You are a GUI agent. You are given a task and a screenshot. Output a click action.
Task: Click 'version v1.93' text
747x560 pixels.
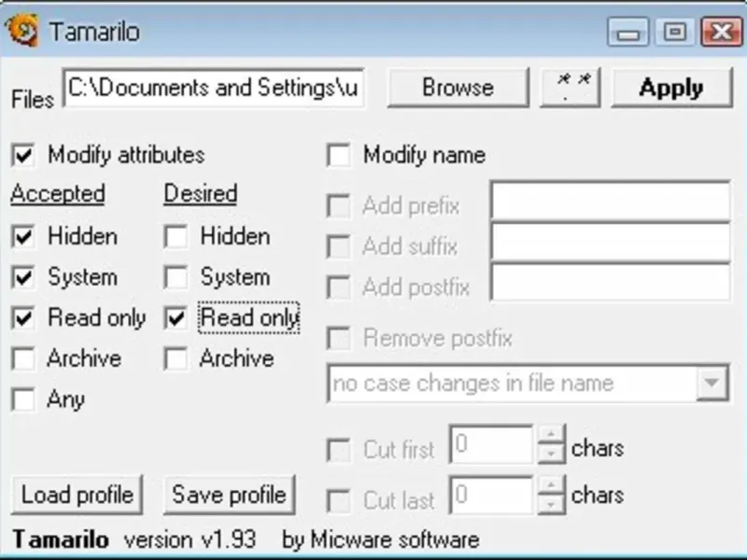click(190, 540)
